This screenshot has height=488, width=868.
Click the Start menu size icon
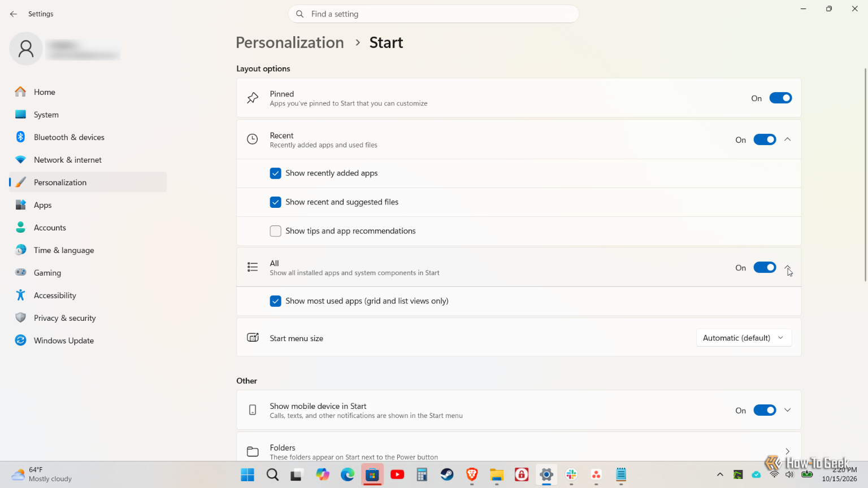point(253,337)
